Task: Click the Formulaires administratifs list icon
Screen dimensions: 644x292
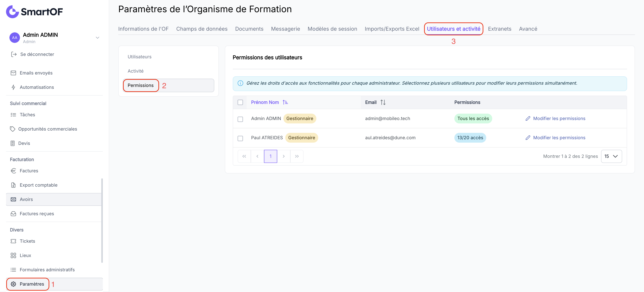Action: [x=13, y=270]
